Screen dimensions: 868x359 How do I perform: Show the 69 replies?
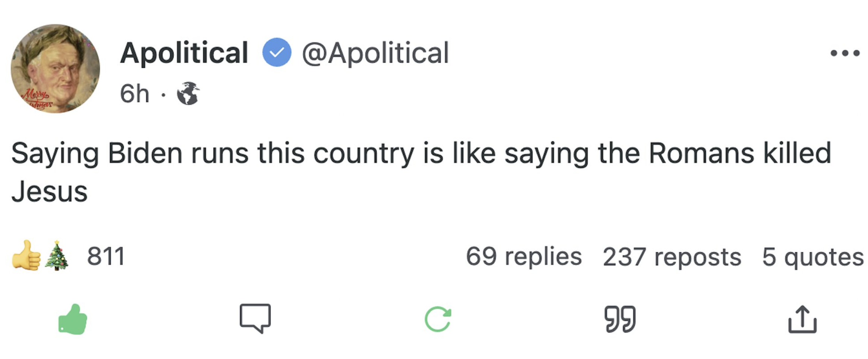523,257
